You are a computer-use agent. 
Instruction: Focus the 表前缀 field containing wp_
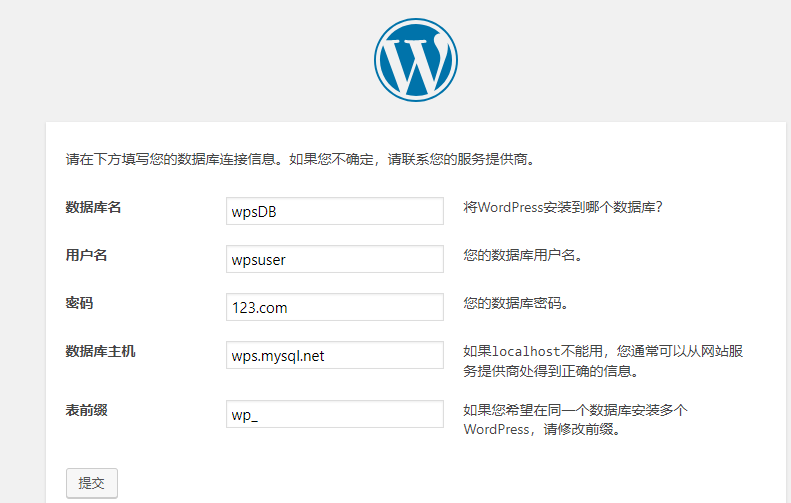pos(335,414)
